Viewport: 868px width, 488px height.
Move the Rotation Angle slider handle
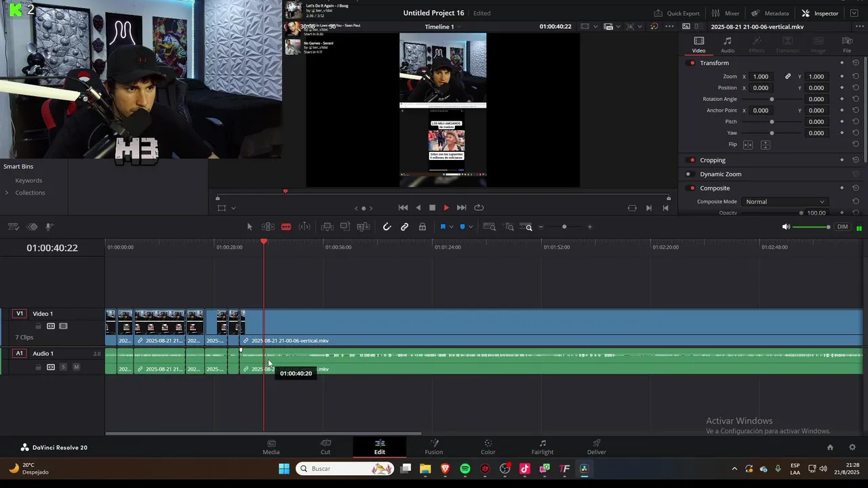point(772,99)
